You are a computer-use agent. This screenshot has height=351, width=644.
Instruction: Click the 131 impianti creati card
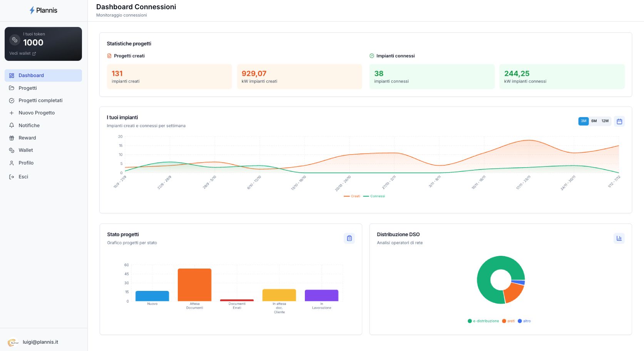click(x=169, y=77)
